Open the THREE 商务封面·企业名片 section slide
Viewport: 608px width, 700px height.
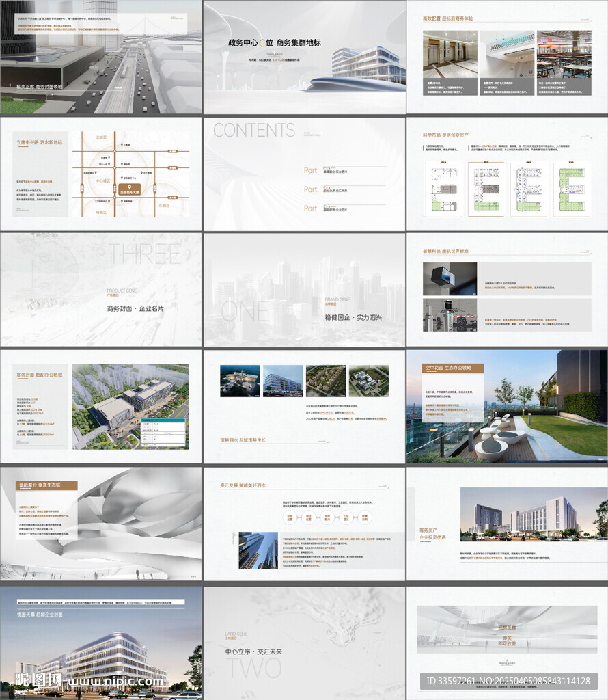101,289
